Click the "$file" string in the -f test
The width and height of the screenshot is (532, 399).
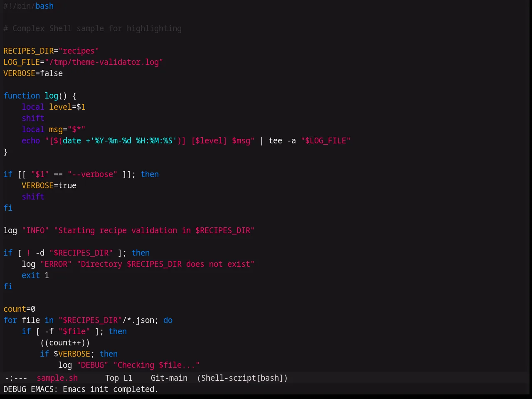click(74, 331)
